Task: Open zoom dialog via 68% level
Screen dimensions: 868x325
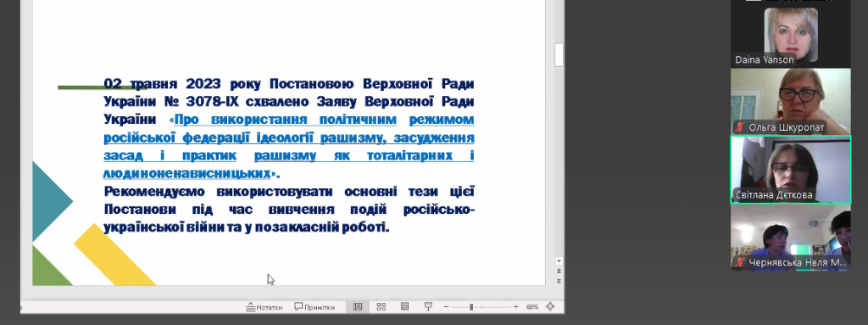Action: 532,306
